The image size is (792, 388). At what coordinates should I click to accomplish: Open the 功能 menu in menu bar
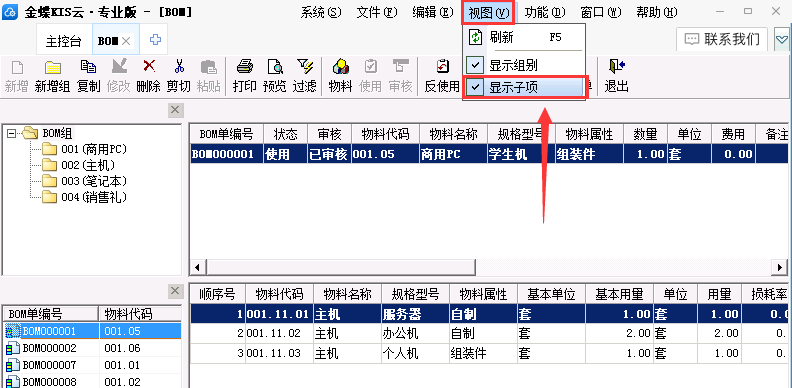pos(544,13)
